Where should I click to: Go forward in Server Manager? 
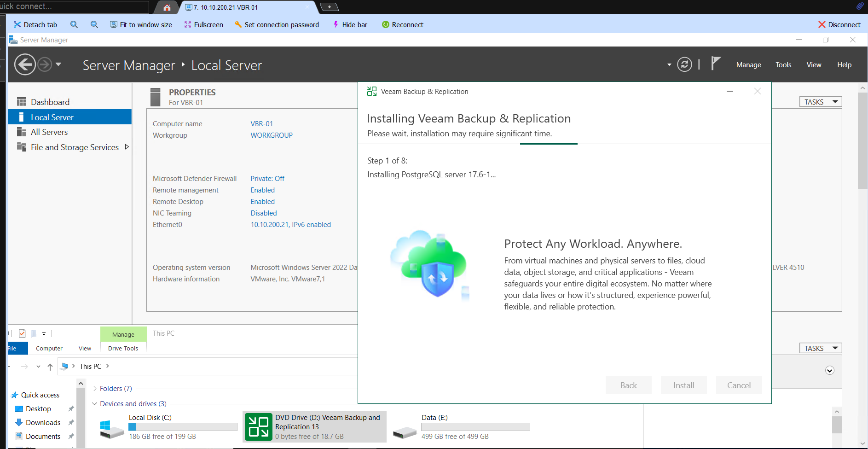pos(45,64)
